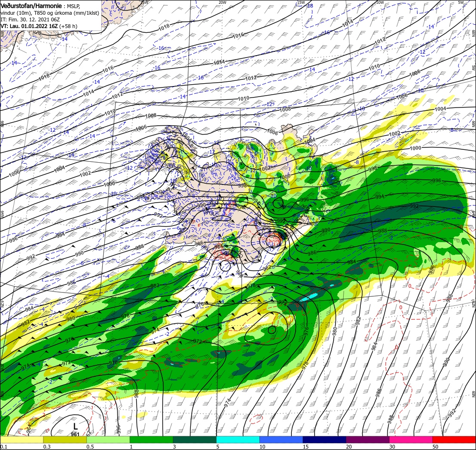Select the dark green 3 mm legend band
476x450 pixels.
tap(195, 440)
